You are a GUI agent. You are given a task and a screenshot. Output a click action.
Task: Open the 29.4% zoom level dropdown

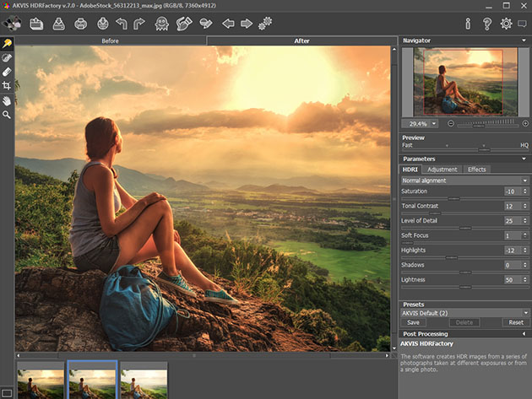point(424,123)
